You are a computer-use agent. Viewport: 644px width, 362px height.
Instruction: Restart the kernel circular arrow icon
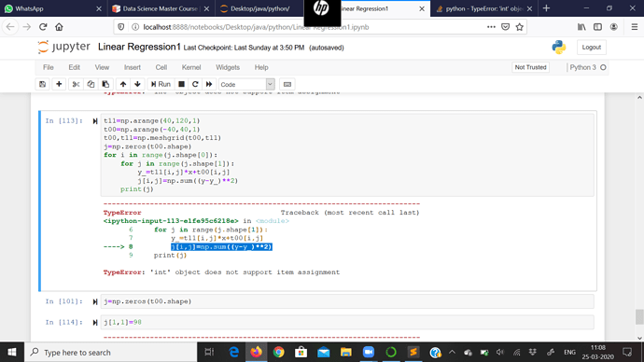(195, 84)
